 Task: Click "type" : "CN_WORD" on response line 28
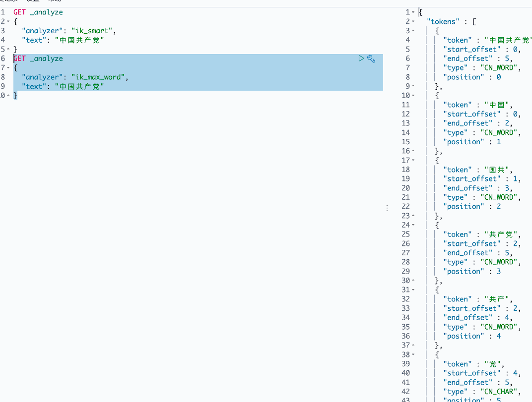click(x=482, y=262)
